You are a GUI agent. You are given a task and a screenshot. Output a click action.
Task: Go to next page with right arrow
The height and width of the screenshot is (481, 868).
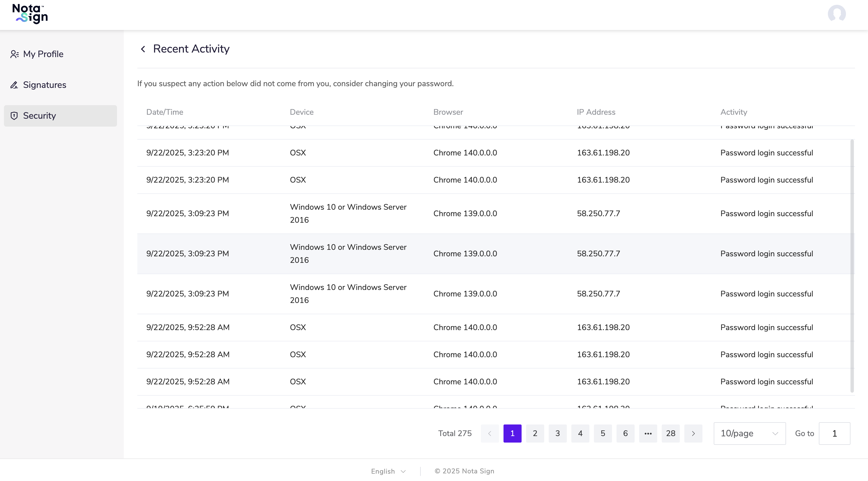point(693,434)
